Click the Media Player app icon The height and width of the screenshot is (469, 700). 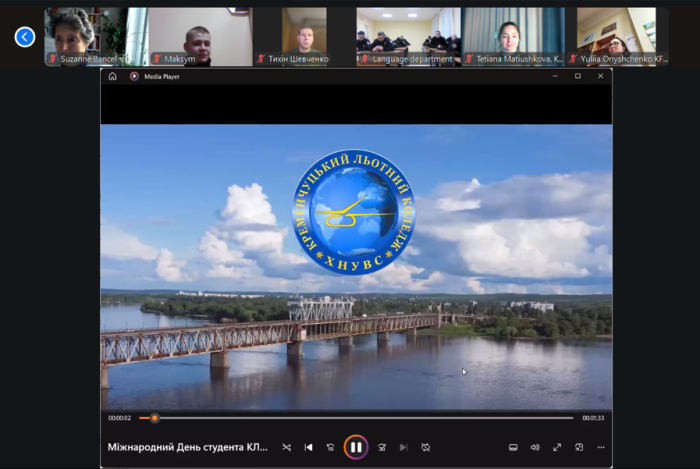tap(134, 76)
